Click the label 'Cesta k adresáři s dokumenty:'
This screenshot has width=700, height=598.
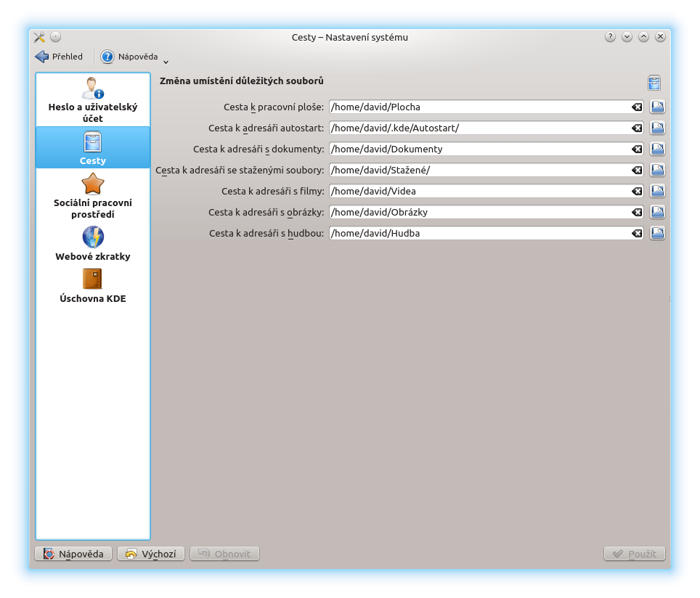pyautogui.click(x=259, y=149)
